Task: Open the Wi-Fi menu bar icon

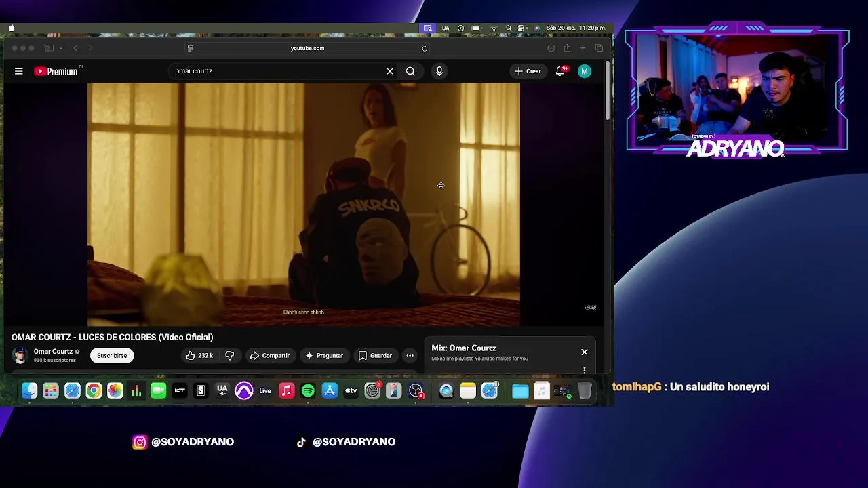Action: pyautogui.click(x=494, y=28)
